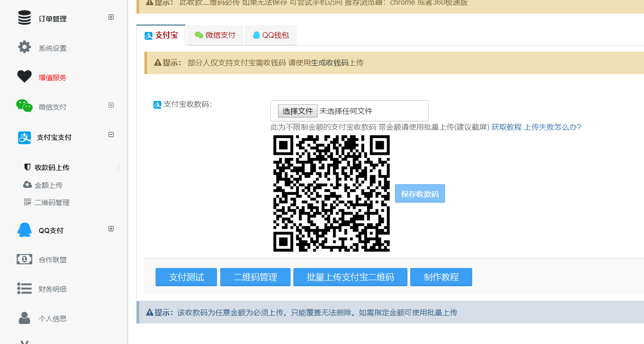The image size is (644, 344).
Task: Expand the QQ支付 sidebar submenu
Action: point(111,229)
